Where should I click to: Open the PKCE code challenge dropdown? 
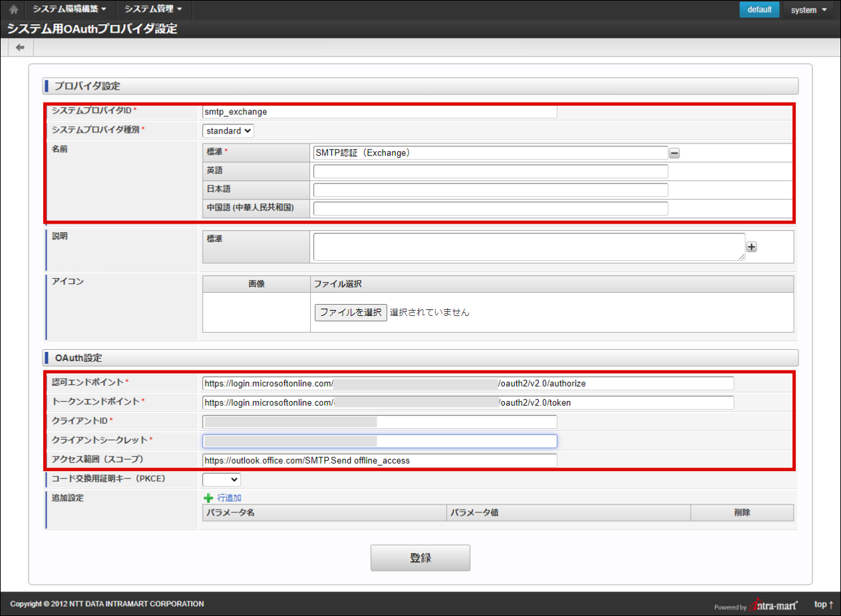pyautogui.click(x=222, y=479)
